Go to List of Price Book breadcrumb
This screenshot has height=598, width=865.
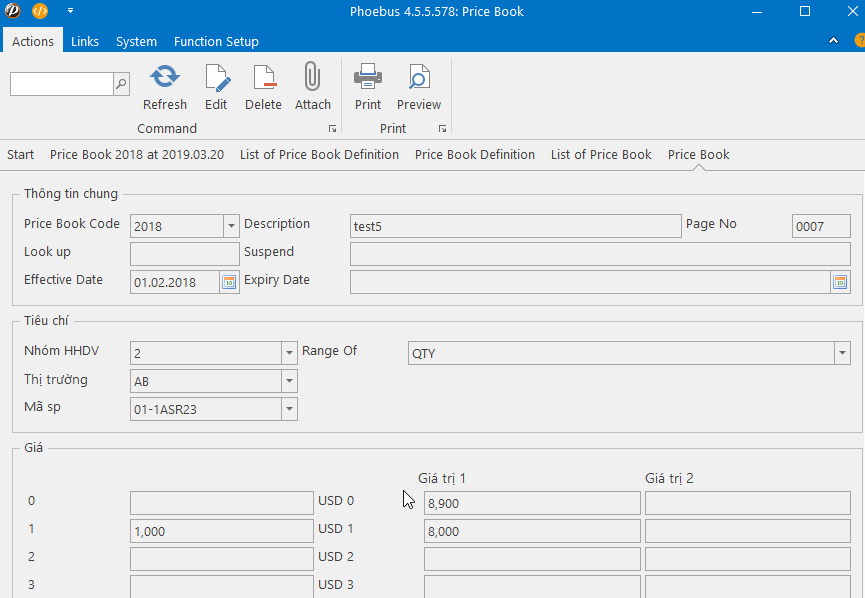tap(601, 155)
